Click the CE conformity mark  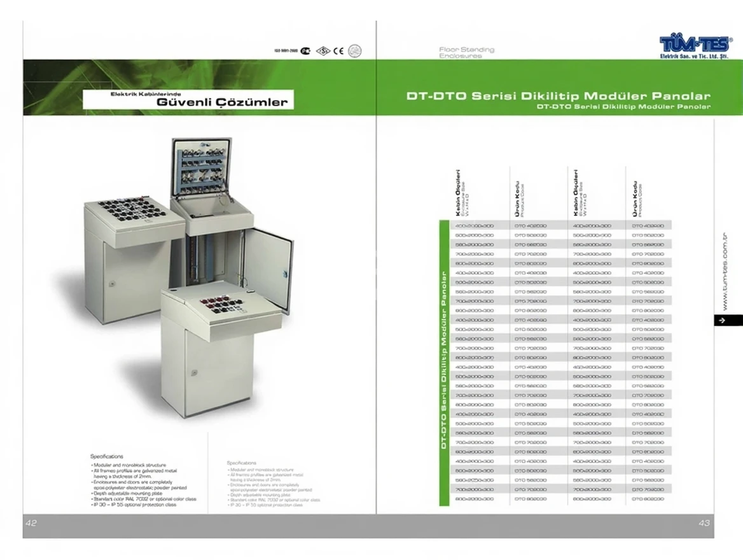(339, 51)
